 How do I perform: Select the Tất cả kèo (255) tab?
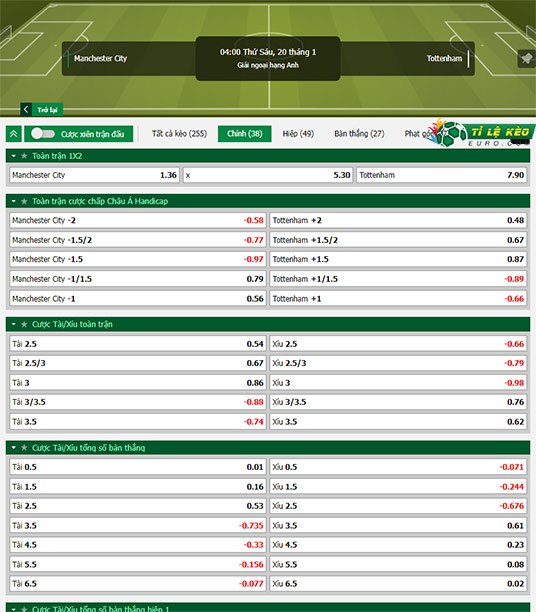(179, 133)
